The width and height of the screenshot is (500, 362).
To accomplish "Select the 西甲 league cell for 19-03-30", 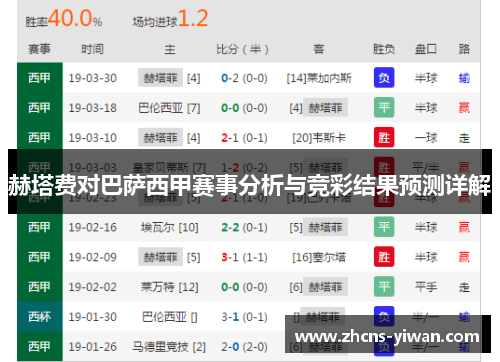I will [x=40, y=78].
